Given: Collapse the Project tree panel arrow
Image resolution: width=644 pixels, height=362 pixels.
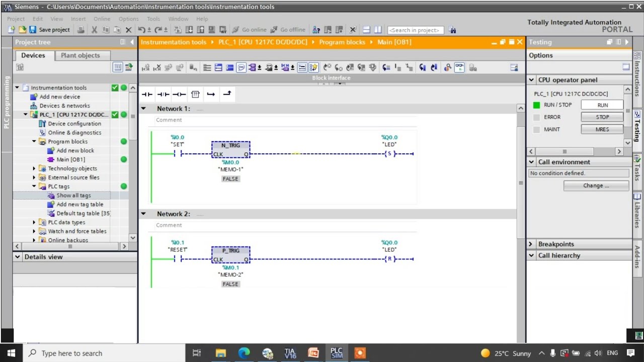Looking at the screenshot, I should [132, 42].
